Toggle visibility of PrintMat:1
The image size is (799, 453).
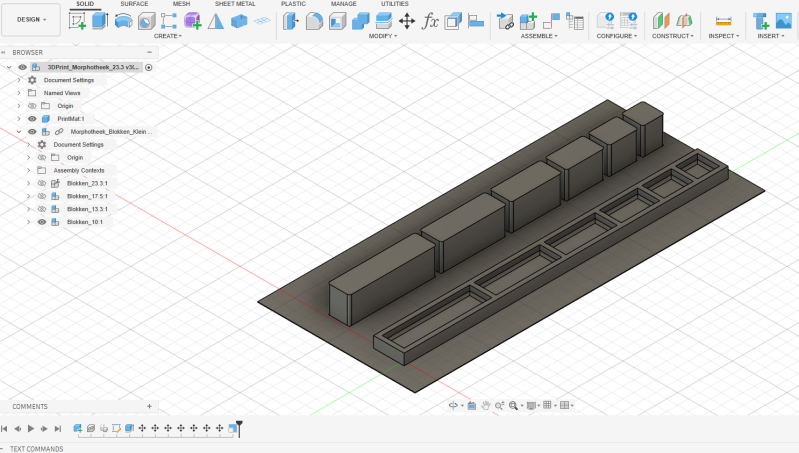32,119
